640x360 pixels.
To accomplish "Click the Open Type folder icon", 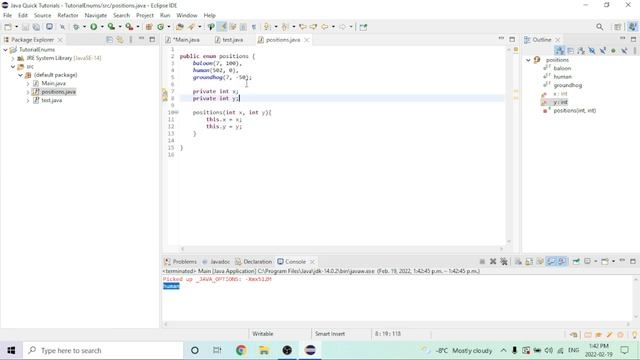I will [180, 27].
